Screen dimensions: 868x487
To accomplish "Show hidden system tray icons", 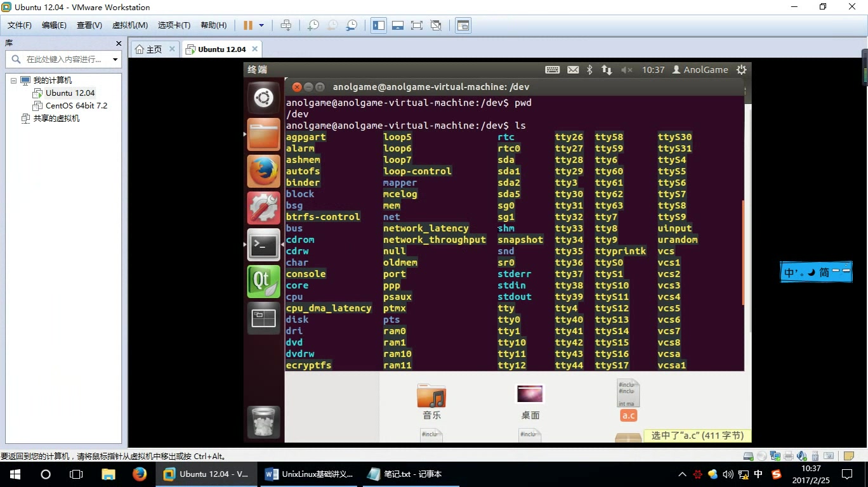I will click(682, 474).
